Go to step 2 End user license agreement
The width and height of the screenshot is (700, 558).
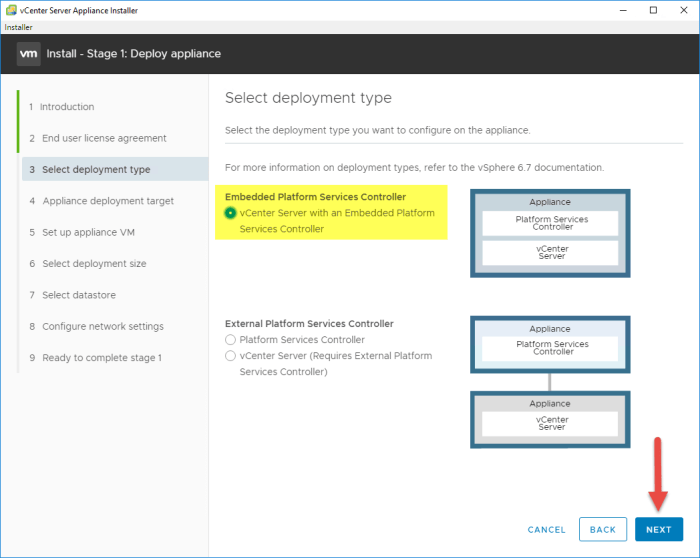[x=98, y=138]
